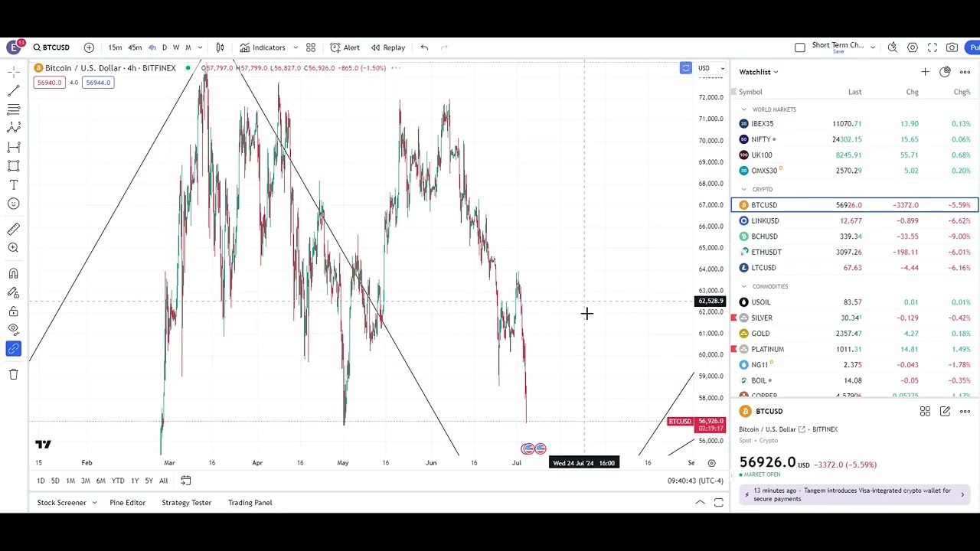Select the trend line drawing tool

[13, 90]
